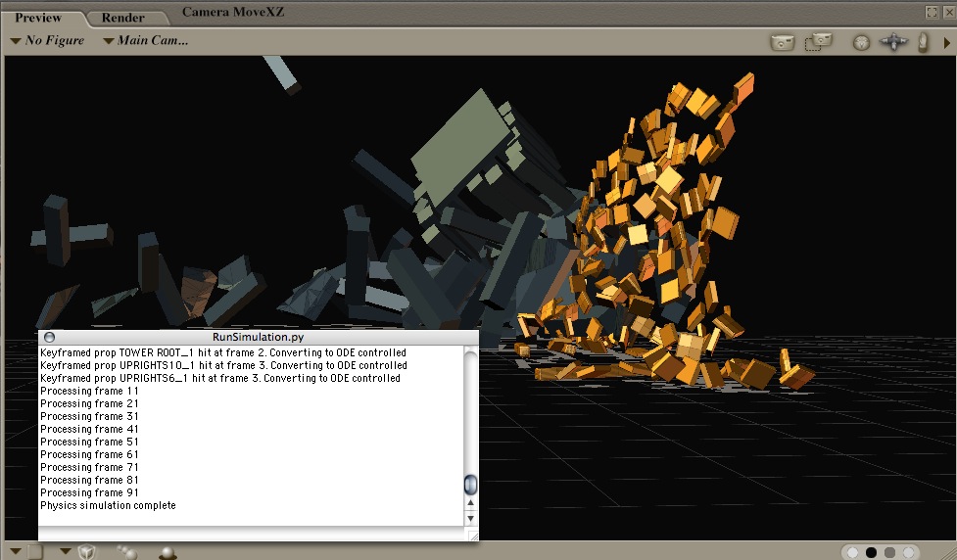Click the 'Processing frame 11' line
Screen dimensions: 957x560
[90, 391]
